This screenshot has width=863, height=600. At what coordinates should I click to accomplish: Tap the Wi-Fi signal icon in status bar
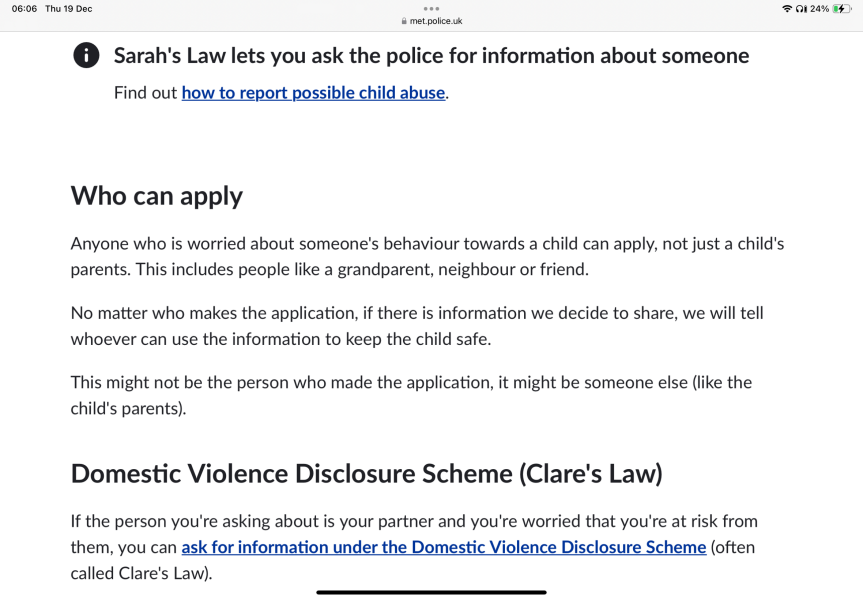(x=787, y=9)
